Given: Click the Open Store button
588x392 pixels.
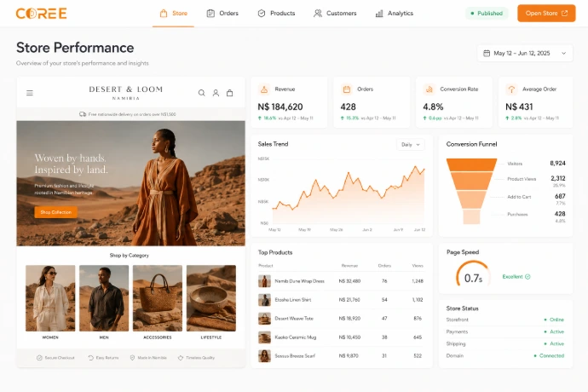Looking at the screenshot, I should (546, 13).
